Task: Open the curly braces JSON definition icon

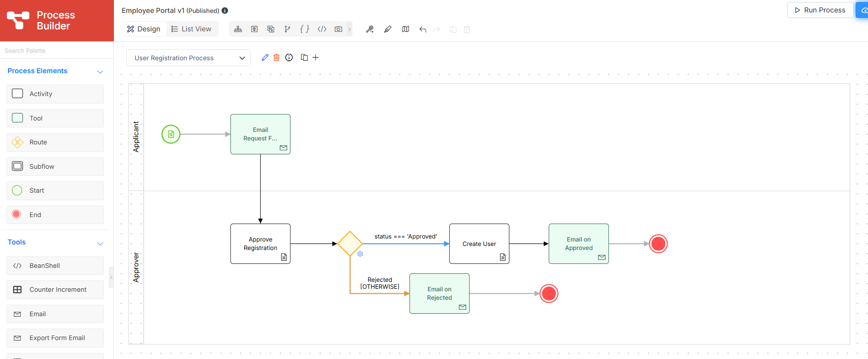Action: [x=304, y=29]
